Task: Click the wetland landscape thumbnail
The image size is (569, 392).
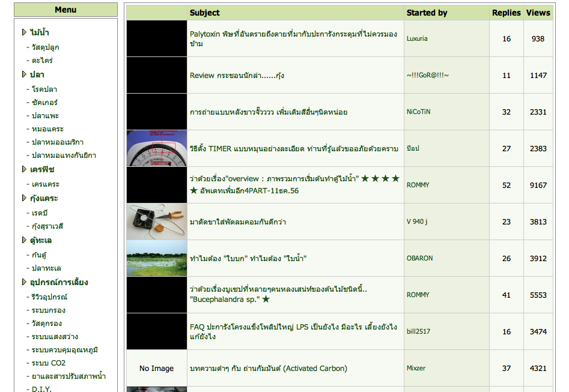Action: (157, 258)
